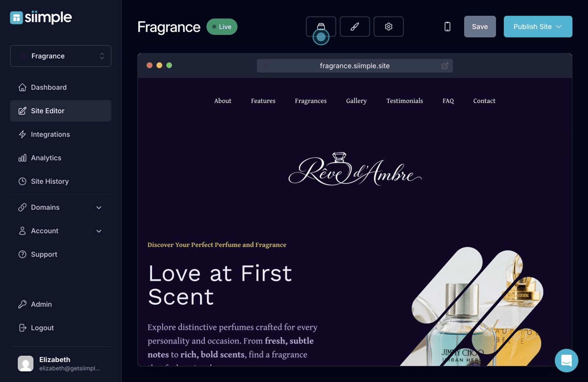Open the Fragrance site selector dropdown

click(61, 56)
